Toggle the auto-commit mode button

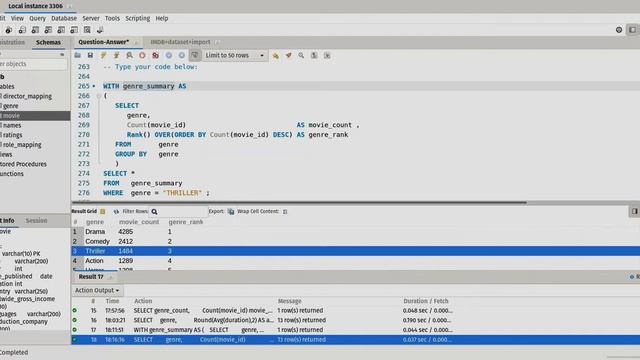point(195,55)
